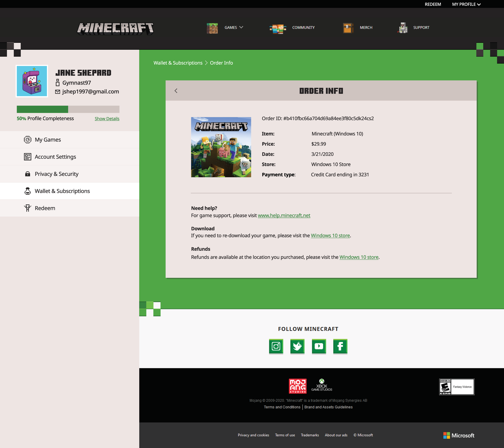Click Windows 10 store link under Refunds
The width and height of the screenshot is (504, 448).
point(359,257)
